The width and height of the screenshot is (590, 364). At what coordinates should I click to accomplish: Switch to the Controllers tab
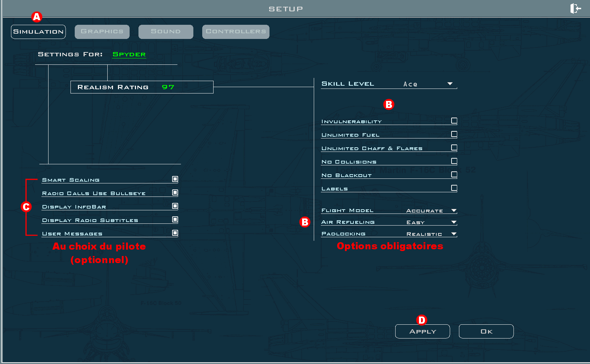236,32
